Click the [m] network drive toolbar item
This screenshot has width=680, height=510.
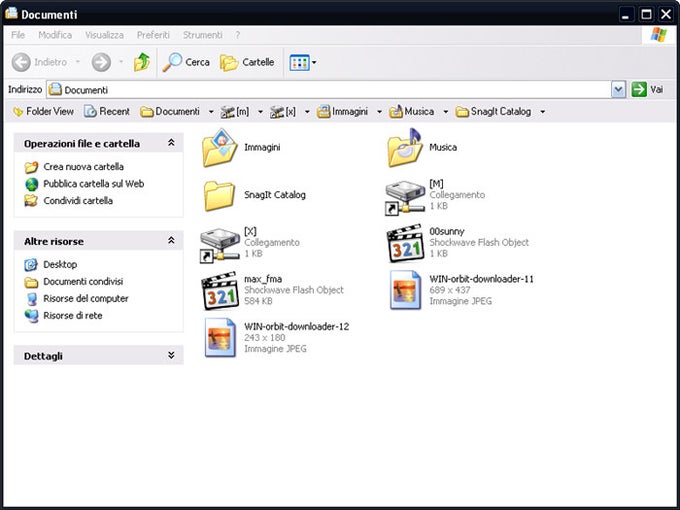point(235,112)
